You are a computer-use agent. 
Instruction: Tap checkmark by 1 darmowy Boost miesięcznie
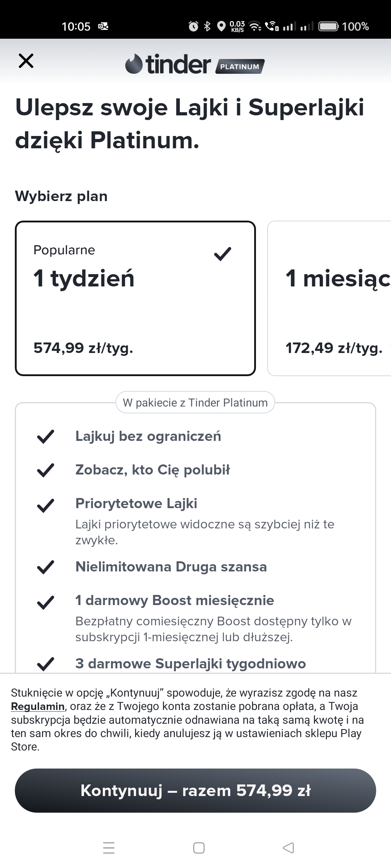[46, 602]
